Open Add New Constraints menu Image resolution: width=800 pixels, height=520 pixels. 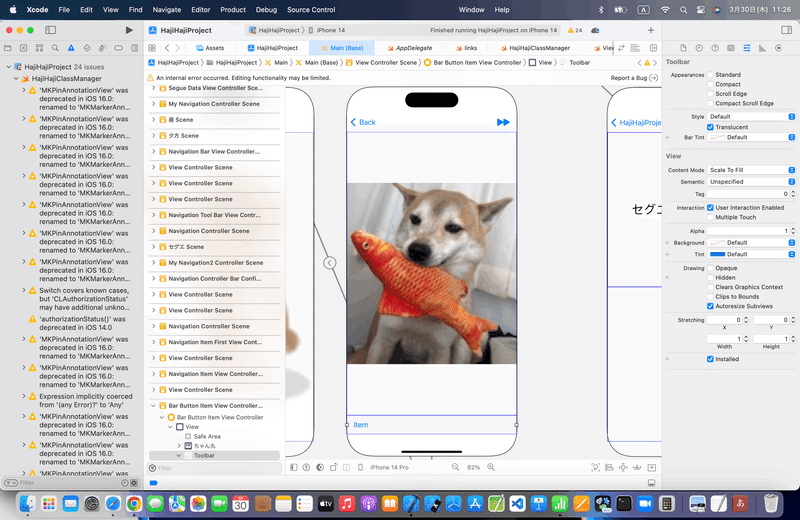(x=623, y=467)
